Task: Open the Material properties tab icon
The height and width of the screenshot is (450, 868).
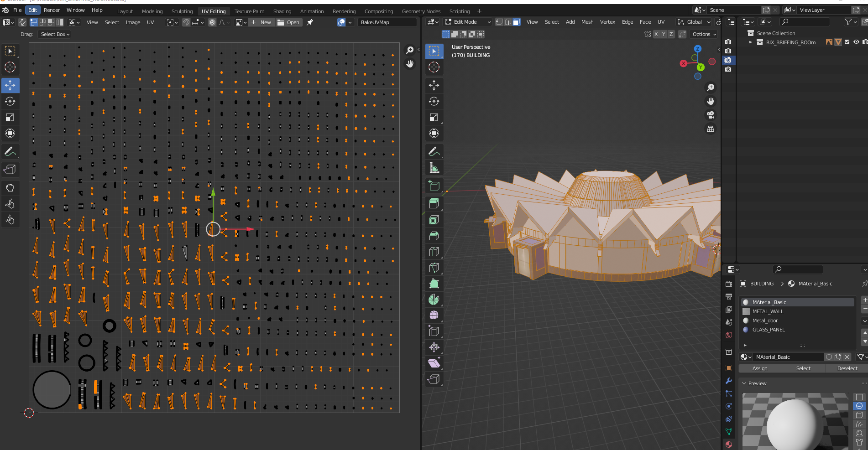Action: pos(729,445)
